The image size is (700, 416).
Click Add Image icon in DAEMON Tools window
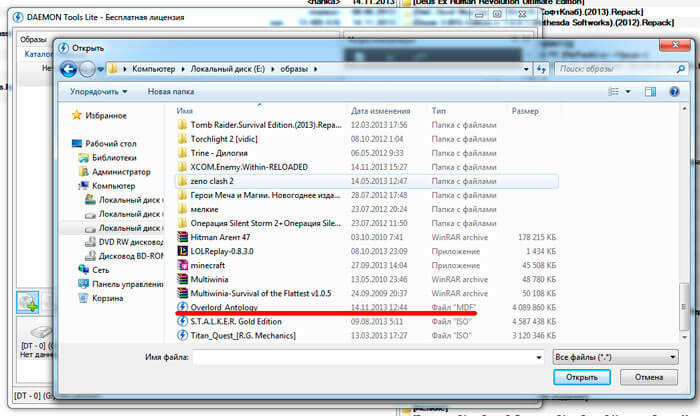(x=28, y=303)
